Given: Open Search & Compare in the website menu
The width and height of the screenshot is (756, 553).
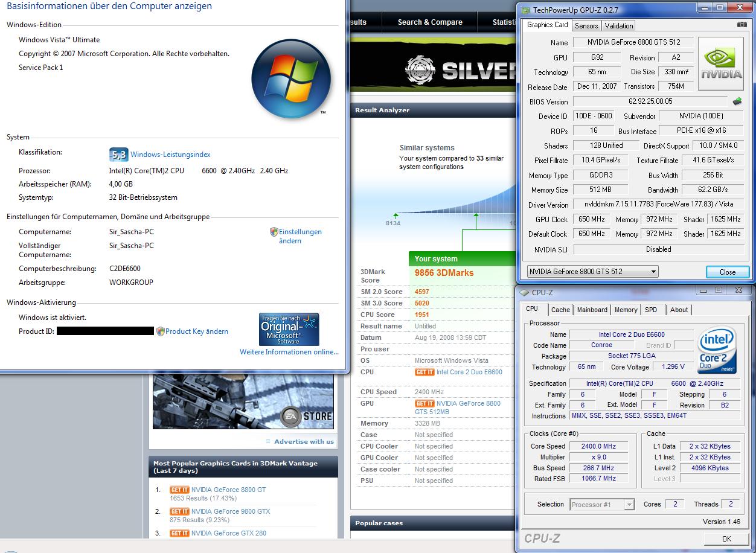Looking at the screenshot, I should click(x=430, y=22).
